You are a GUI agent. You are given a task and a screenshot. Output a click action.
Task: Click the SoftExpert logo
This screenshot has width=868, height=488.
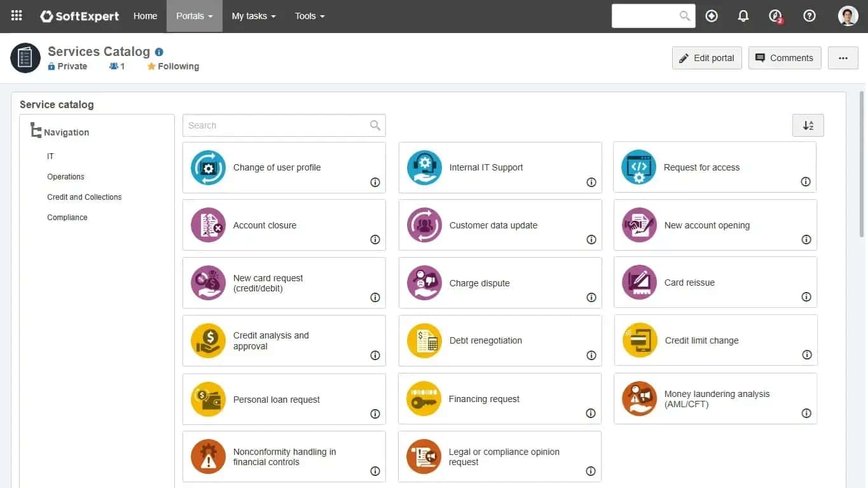[x=79, y=16]
